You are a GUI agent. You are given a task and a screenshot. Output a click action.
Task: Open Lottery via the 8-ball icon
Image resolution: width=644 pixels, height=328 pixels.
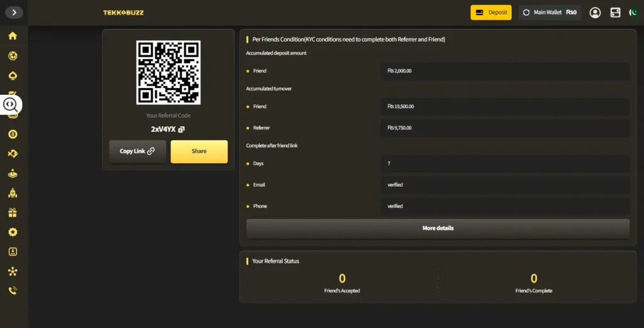pyautogui.click(x=13, y=134)
